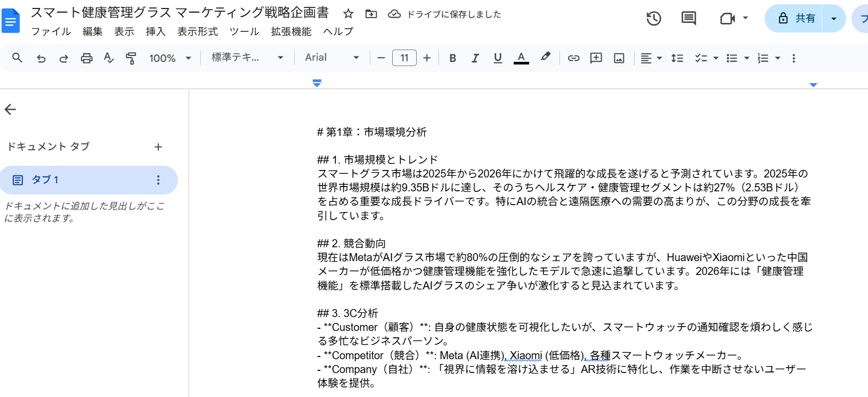
Task: Click the underlined word Xiaomi in Competitor line
Action: [x=526, y=355]
